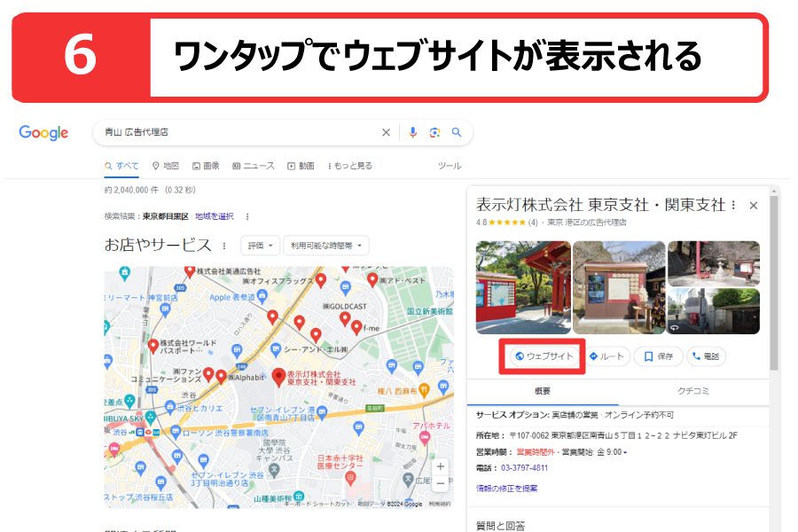
Task: Click the ㈱アド・ベスト map pin
Action: pyautogui.click(x=372, y=279)
